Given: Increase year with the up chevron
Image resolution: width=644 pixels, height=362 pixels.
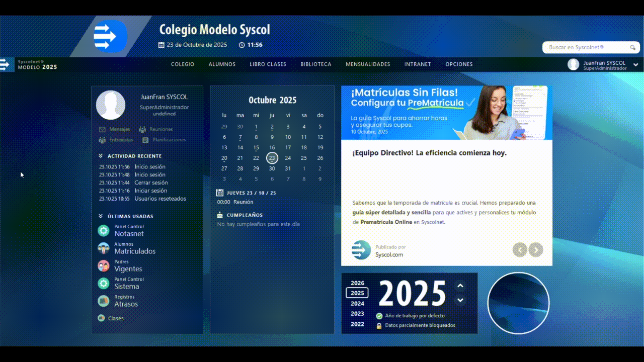Looking at the screenshot, I should click(x=460, y=286).
